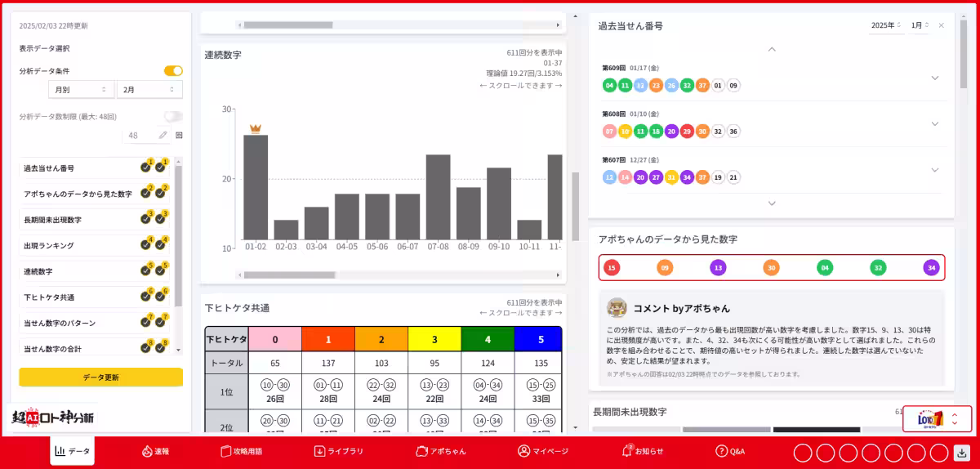Click bonus ball 09 in 第609回

pyautogui.click(x=733, y=85)
